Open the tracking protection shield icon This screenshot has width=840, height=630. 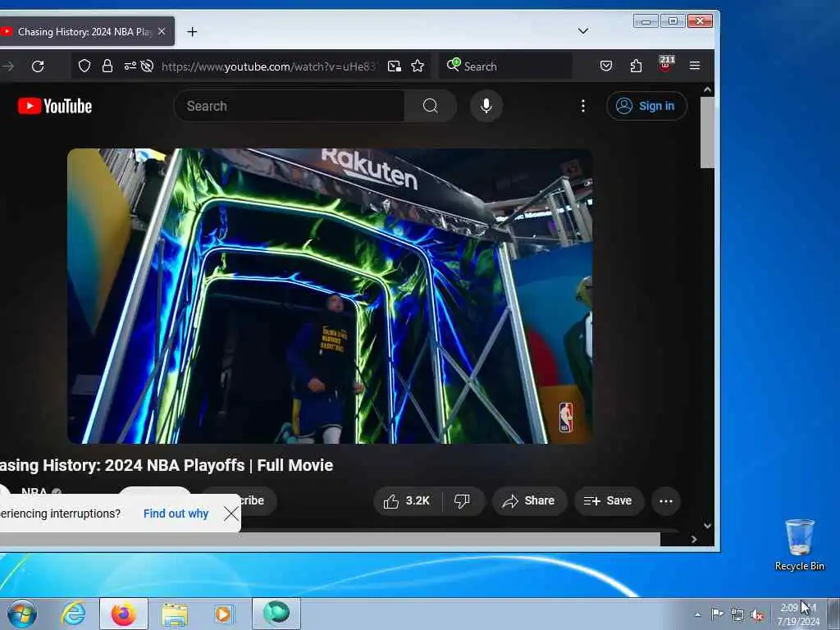(84, 66)
